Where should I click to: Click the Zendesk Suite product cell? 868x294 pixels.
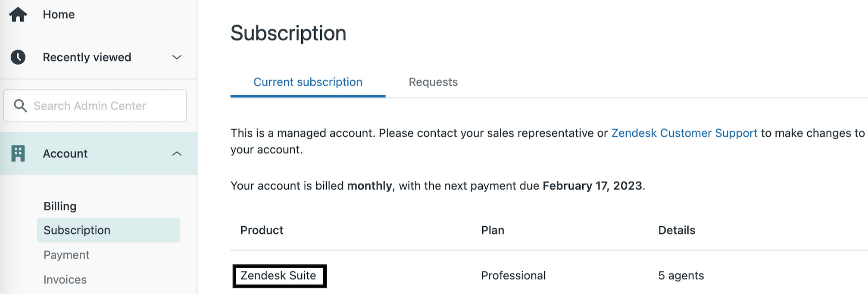point(278,275)
